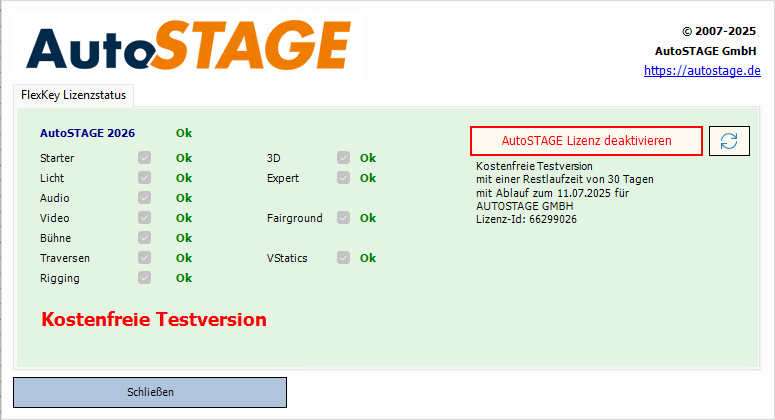
Task: Click the Ok status in the 3D row
Action: point(368,158)
